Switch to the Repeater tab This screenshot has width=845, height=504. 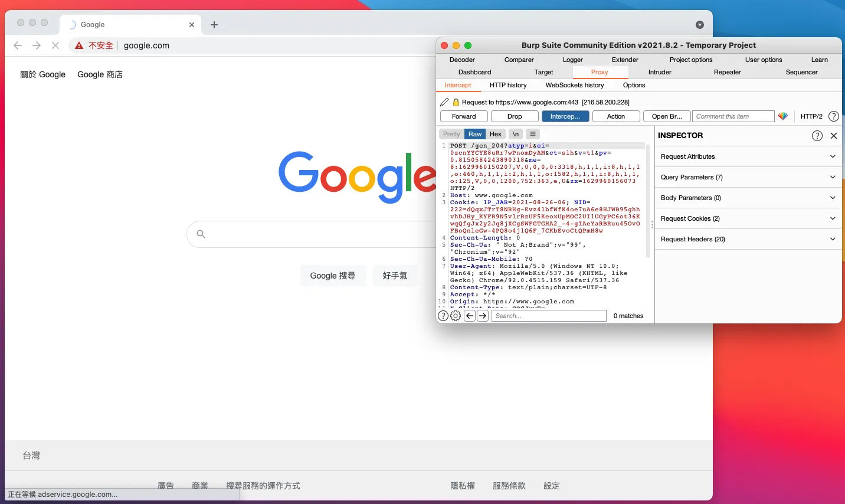pos(728,72)
